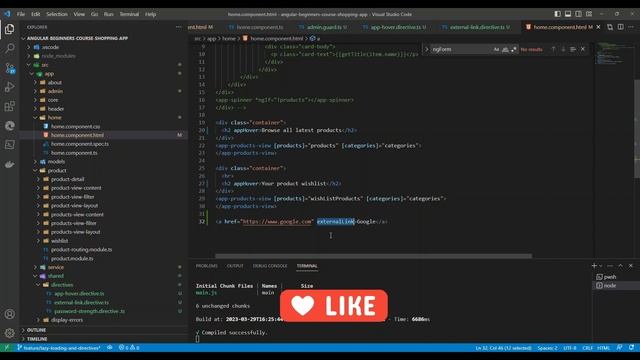Open the Run and Debug view

coord(9,87)
